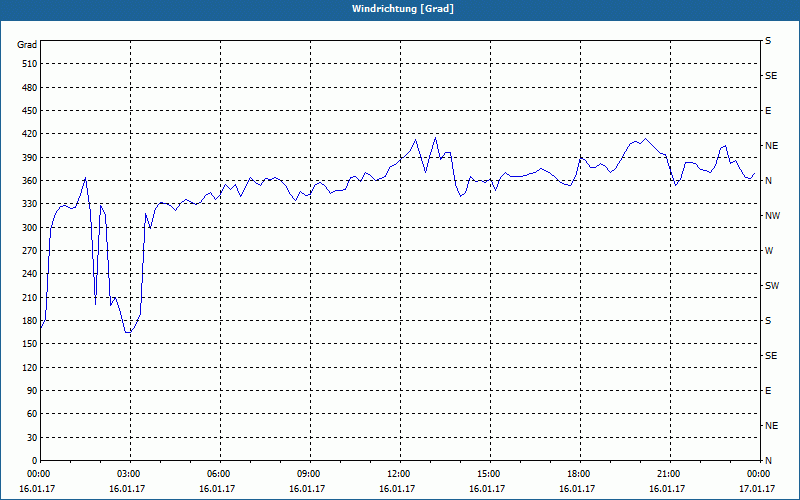Click the NE compass label near 405 degrees
The width and height of the screenshot is (800, 500).
pos(771,146)
